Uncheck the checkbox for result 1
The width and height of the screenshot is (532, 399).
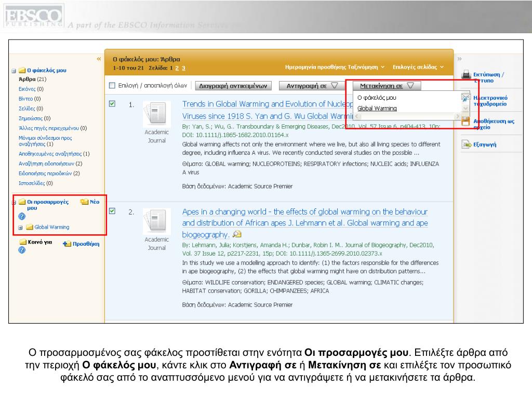click(x=112, y=103)
